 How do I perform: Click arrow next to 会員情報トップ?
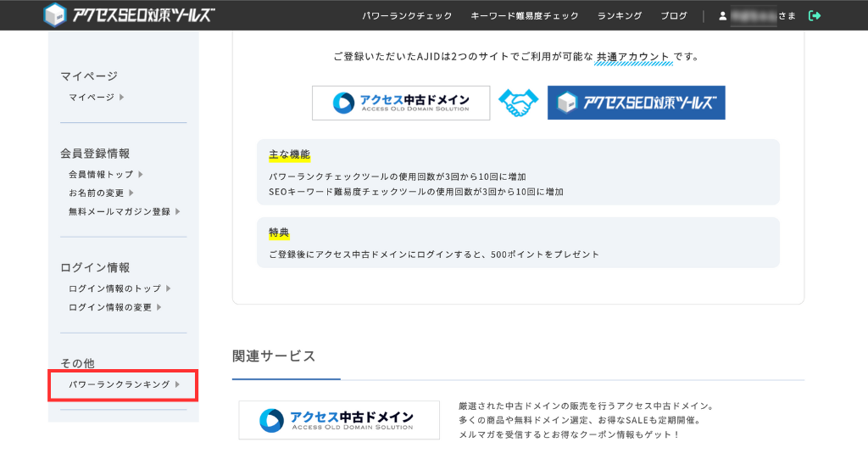(x=141, y=174)
